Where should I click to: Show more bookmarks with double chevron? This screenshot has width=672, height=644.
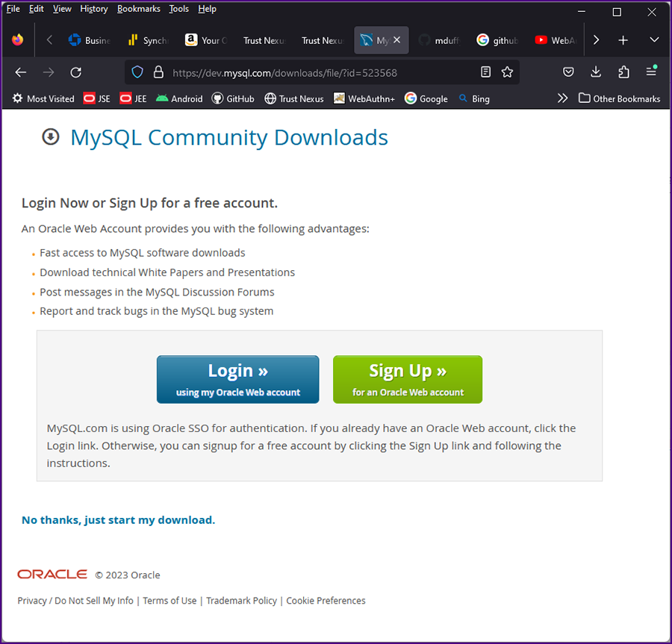pos(562,99)
